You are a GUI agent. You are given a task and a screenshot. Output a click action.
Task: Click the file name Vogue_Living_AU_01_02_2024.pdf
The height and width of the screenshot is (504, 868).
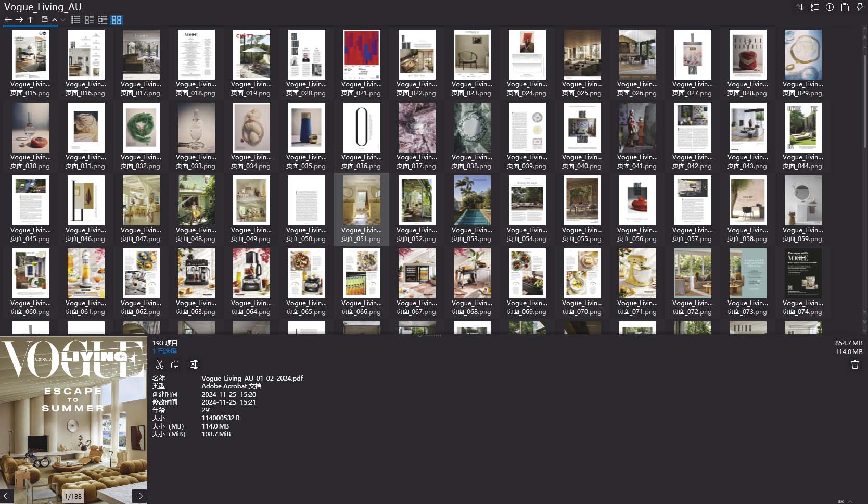point(252,379)
